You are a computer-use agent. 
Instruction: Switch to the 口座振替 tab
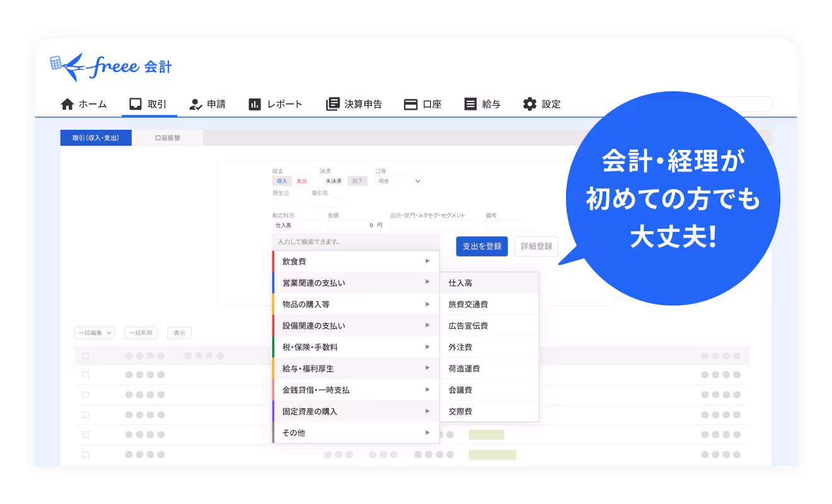click(168, 138)
